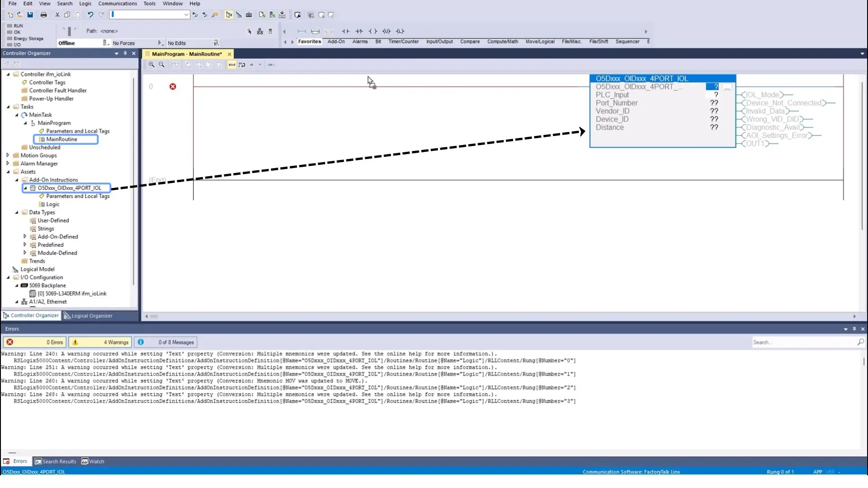Click the Copy icon in main toolbar
The image size is (868, 488).
click(x=67, y=15)
